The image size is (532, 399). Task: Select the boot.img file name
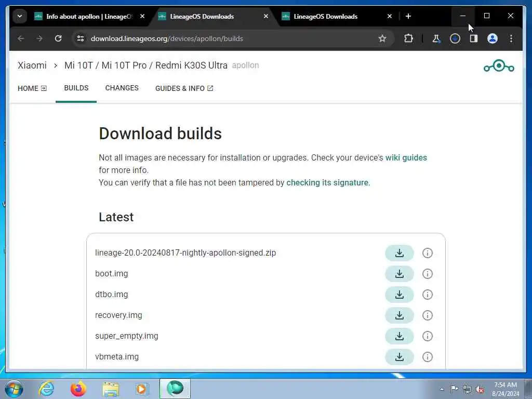[112, 274]
